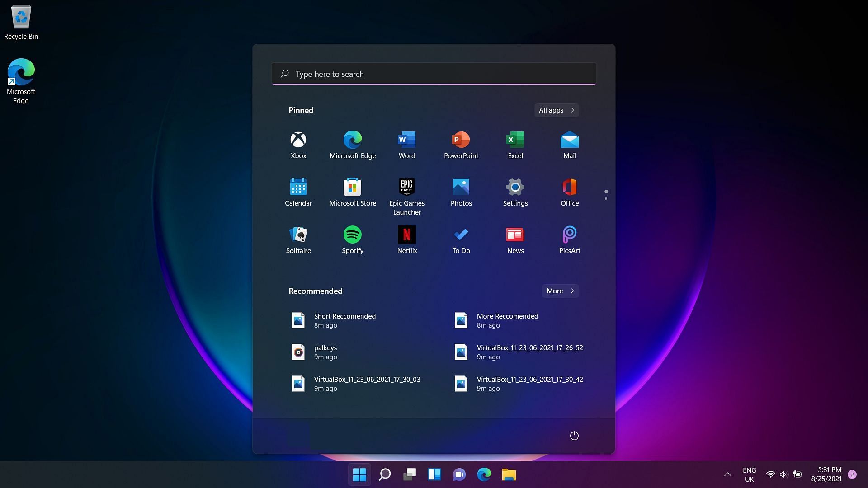The height and width of the screenshot is (488, 868).
Task: Toggle volume control in system tray
Action: pos(783,474)
